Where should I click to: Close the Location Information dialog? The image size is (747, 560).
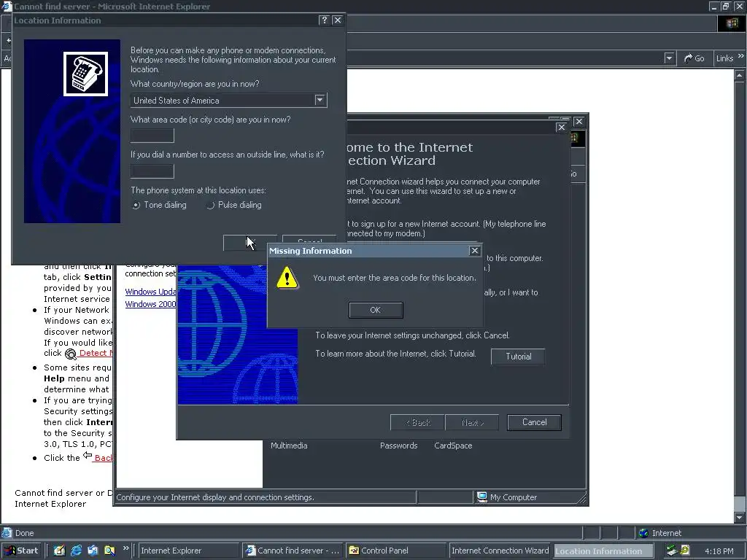click(337, 20)
